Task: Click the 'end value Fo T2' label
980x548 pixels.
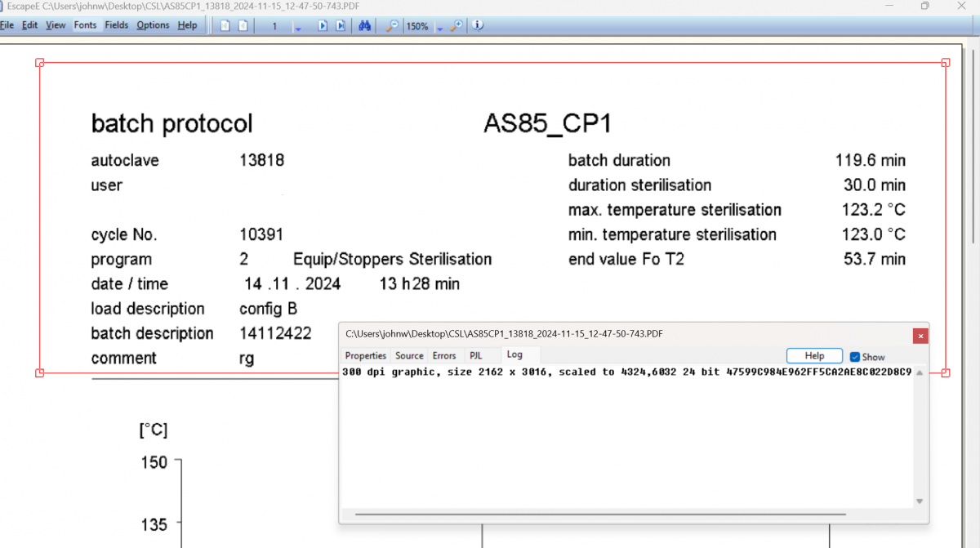Action: click(626, 259)
